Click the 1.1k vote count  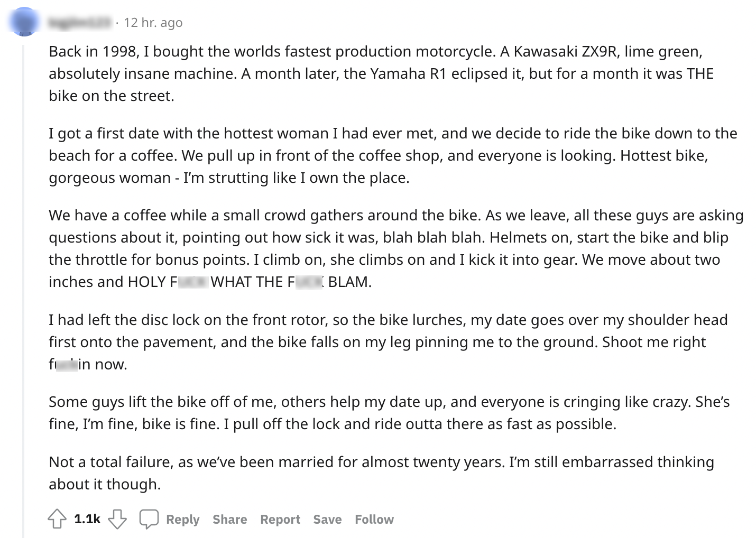point(87,519)
